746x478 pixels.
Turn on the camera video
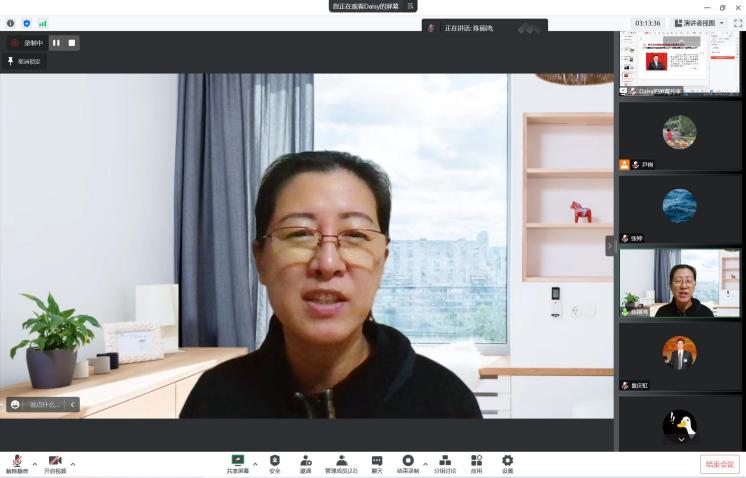click(55, 464)
